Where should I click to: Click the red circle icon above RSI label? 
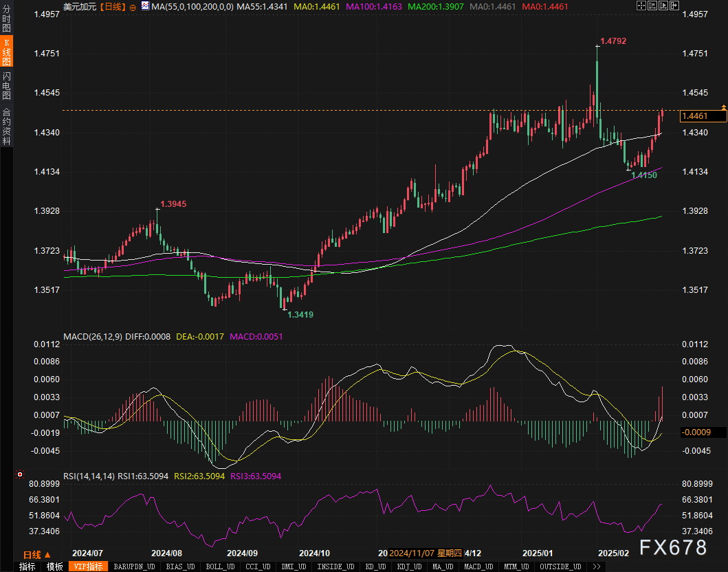[x=19, y=474]
